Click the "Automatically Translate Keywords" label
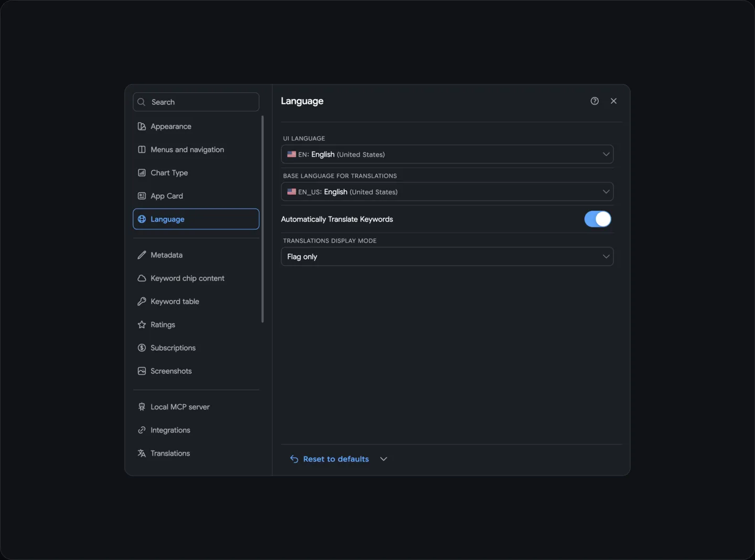 click(x=337, y=219)
